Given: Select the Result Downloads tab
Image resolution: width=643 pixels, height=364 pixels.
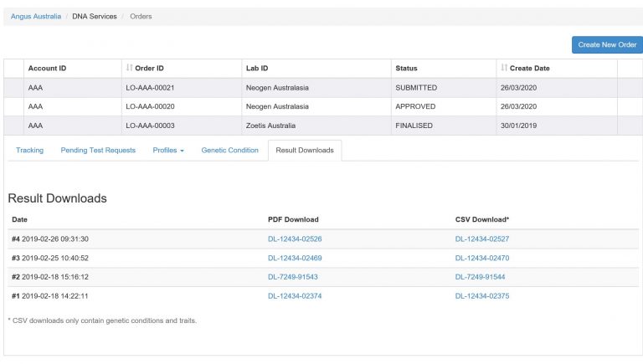Looking at the screenshot, I should [305, 151].
